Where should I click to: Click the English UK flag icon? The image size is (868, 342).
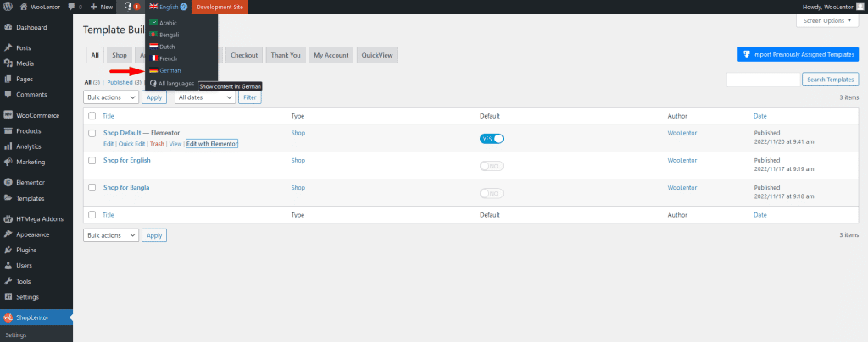click(153, 7)
